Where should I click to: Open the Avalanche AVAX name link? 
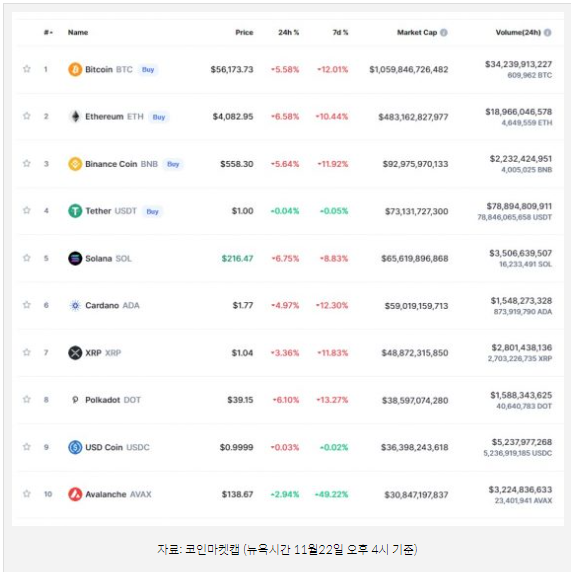[x=118, y=494]
